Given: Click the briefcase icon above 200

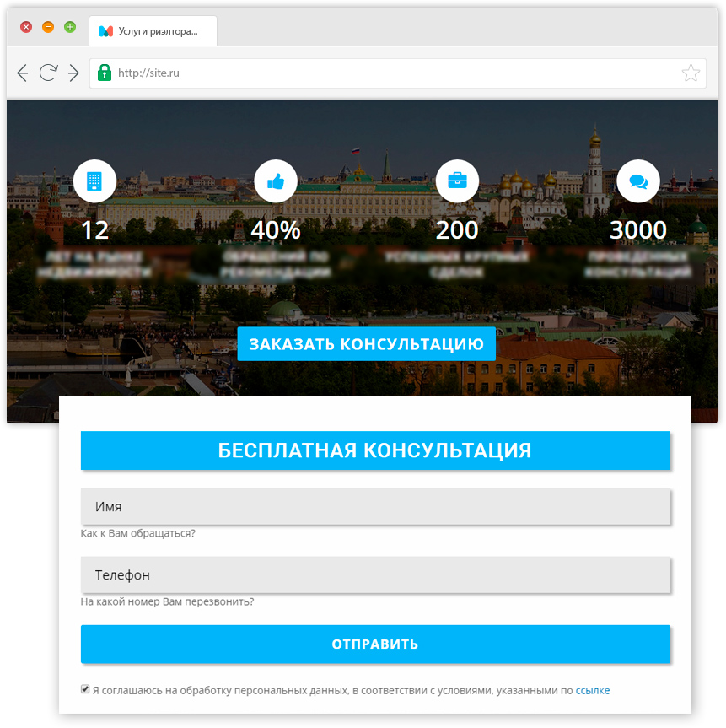Looking at the screenshot, I should click(457, 181).
